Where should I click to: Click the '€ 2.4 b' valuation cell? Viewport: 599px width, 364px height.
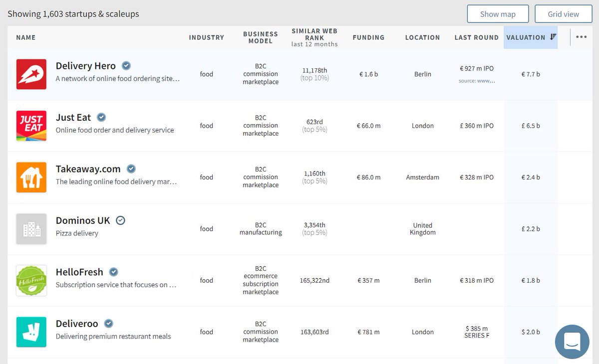click(531, 177)
